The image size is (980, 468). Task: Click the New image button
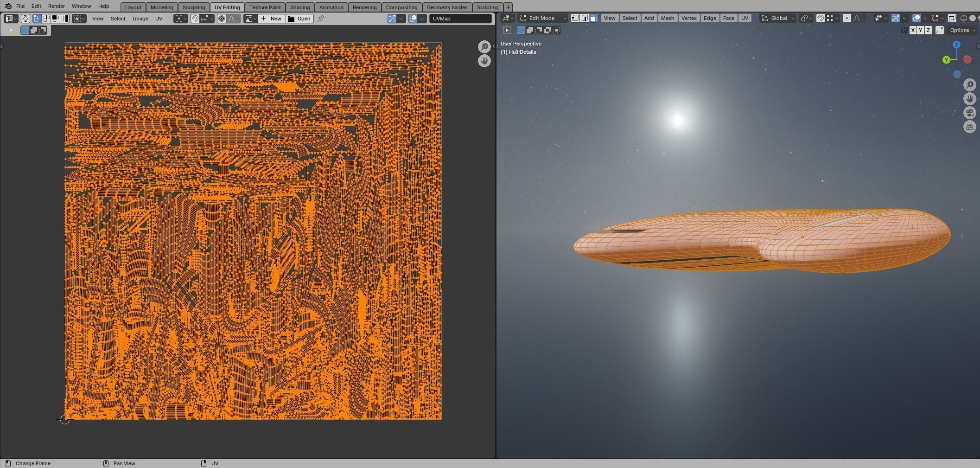[x=271, y=19]
